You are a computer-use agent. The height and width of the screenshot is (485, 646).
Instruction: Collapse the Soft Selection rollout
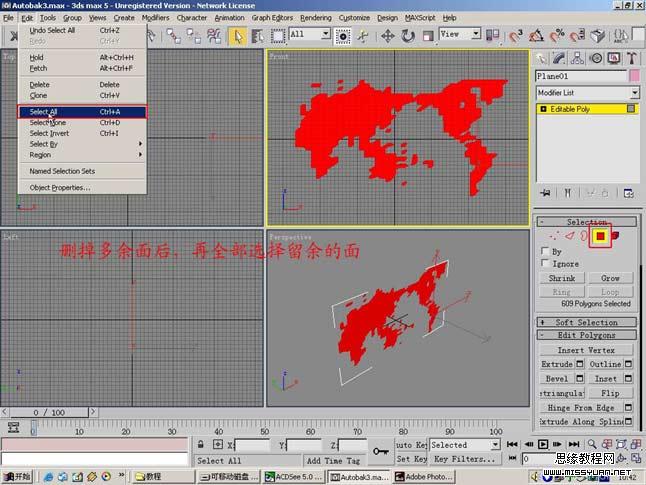coord(585,322)
